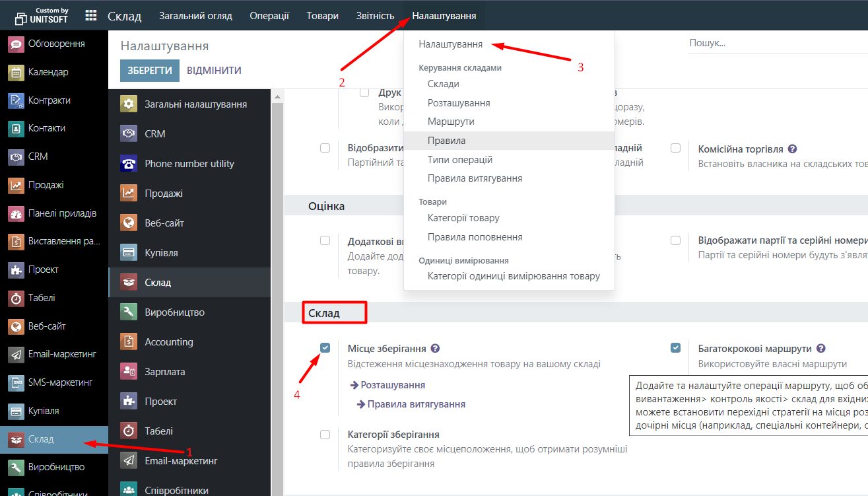The image size is (868, 496).
Task: Open the apps grid menu icon
Action: tap(91, 16)
